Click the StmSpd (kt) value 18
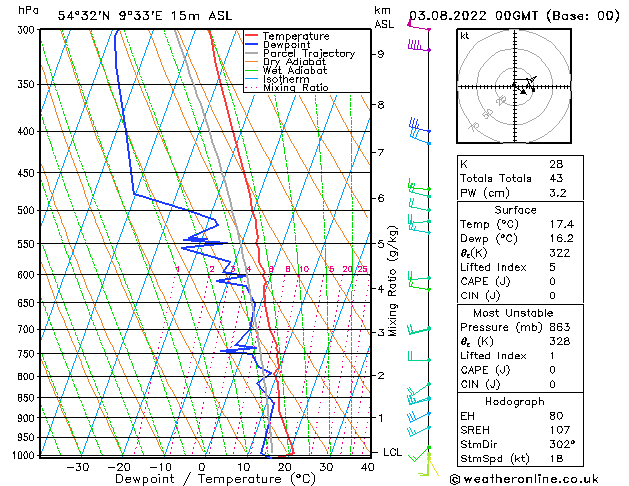Viewport: 629px width, 486px height. pos(556,458)
